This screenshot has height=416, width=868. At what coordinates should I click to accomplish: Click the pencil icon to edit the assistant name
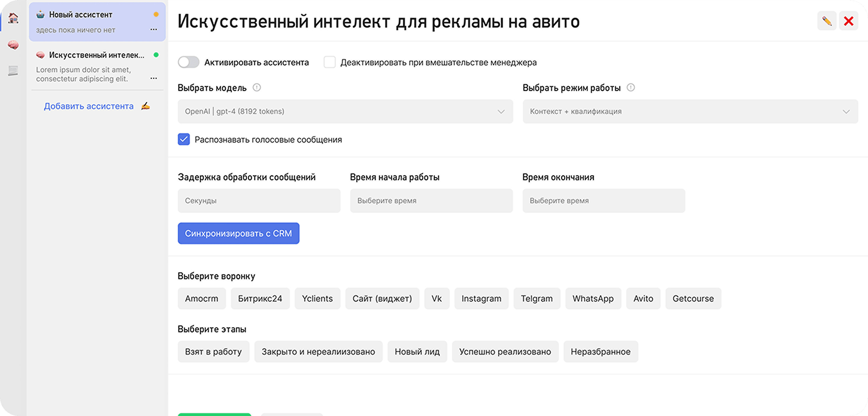[x=827, y=21]
